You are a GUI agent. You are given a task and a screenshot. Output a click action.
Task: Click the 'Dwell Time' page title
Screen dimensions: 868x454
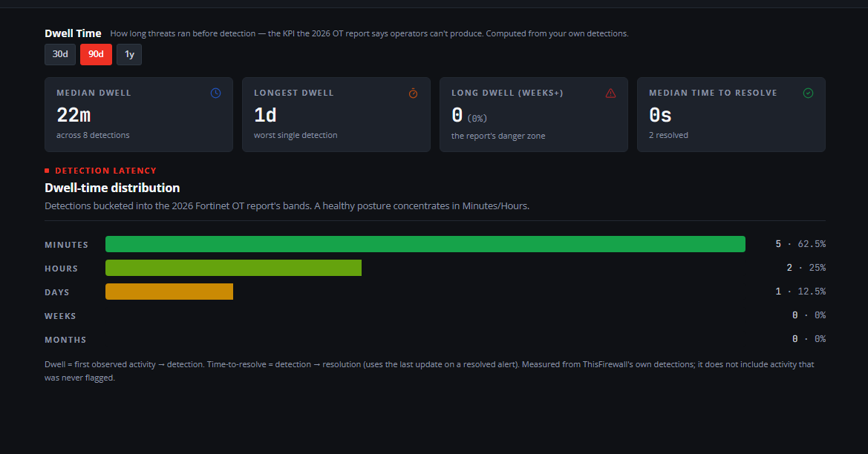[73, 33]
